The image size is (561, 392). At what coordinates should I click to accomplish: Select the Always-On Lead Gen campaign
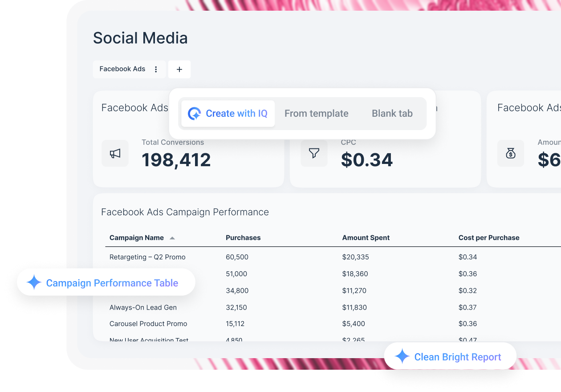click(143, 307)
